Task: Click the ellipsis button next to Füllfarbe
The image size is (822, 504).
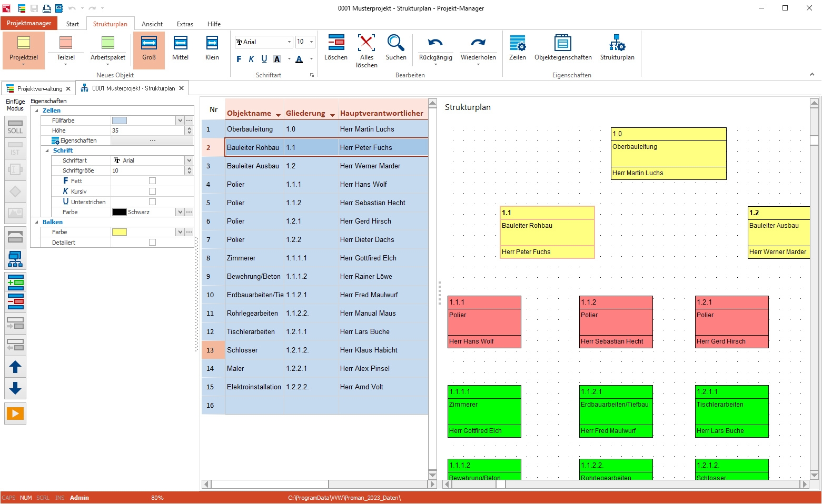Action: (189, 120)
